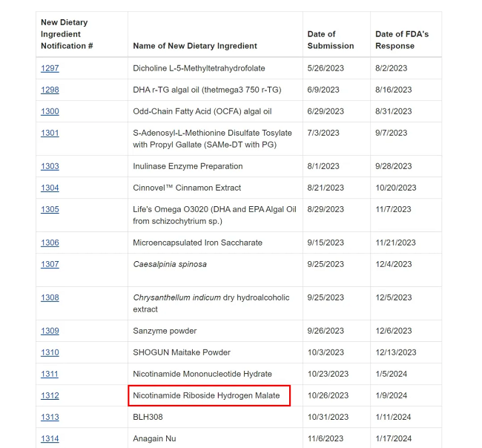Viewport: 482px width, 448px height.
Task: Click notification number 1300
Action: (50, 111)
